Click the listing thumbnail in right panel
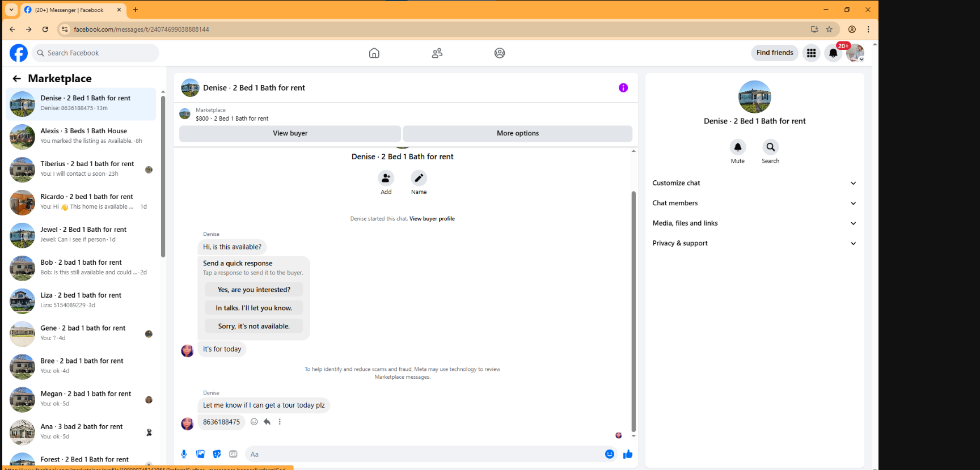This screenshot has width=980, height=470. (x=754, y=97)
